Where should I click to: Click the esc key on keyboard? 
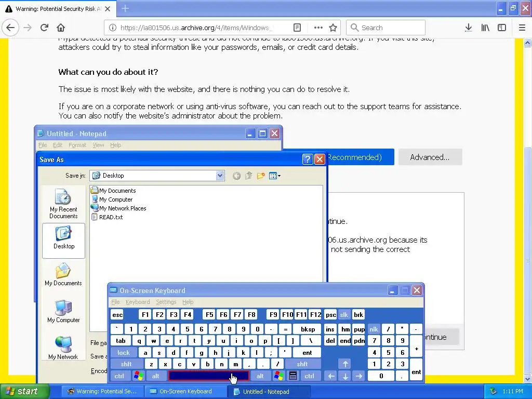[117, 315]
